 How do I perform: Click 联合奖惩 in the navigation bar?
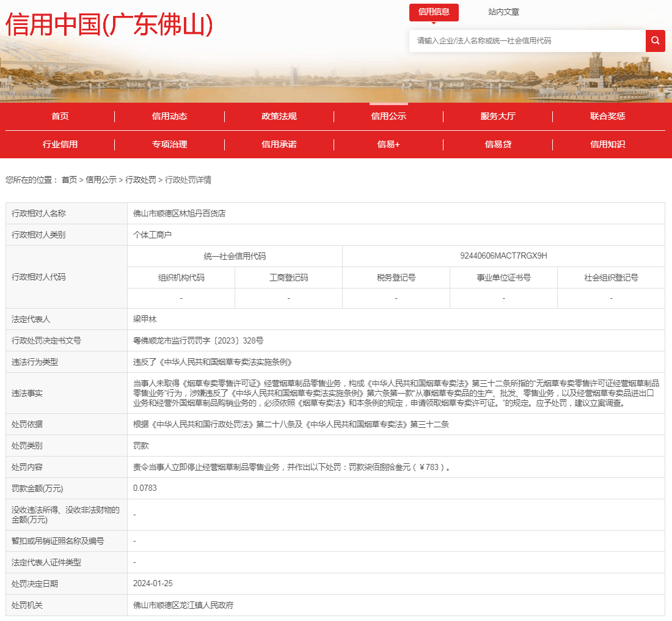click(x=607, y=116)
